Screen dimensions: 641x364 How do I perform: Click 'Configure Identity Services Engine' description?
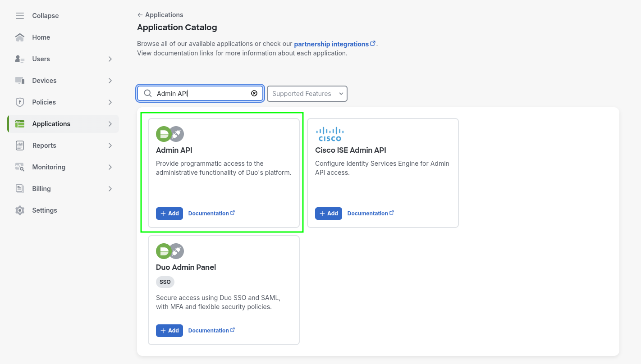pyautogui.click(x=382, y=168)
